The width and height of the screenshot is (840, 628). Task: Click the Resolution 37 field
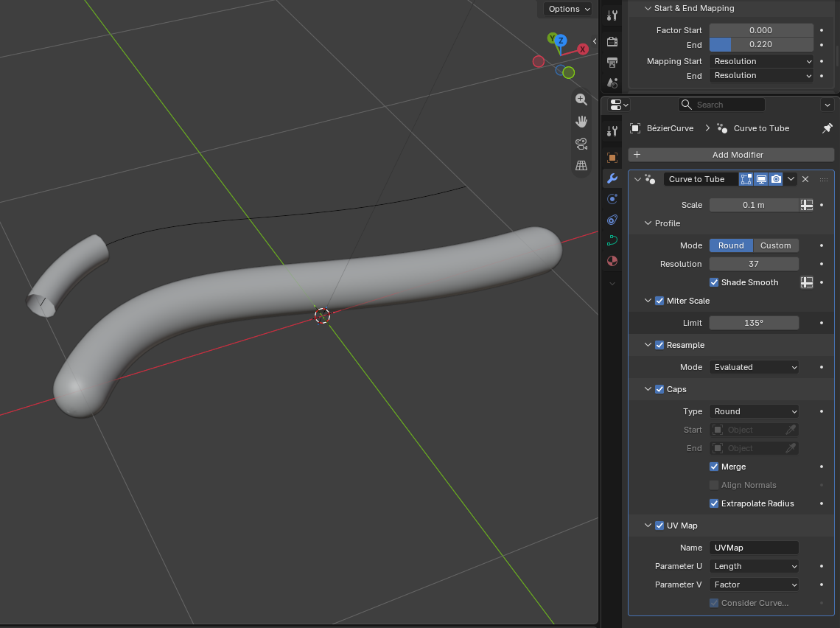(754, 264)
